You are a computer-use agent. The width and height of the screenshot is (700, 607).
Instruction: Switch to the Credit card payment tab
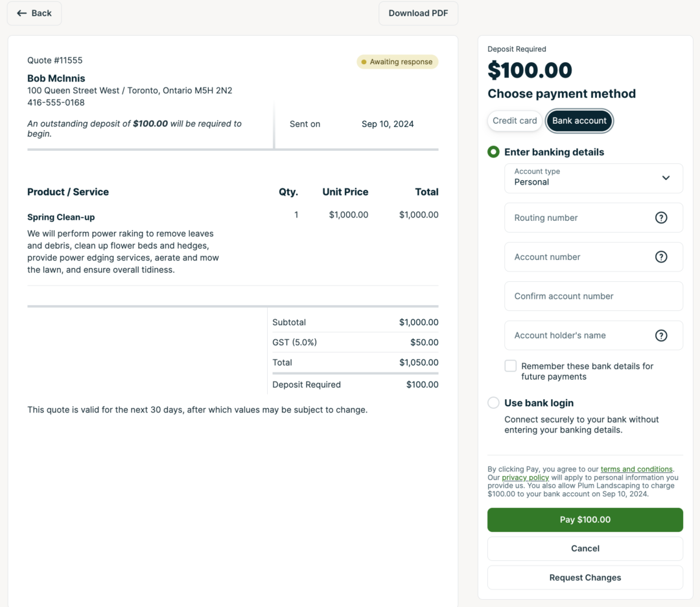click(x=514, y=120)
